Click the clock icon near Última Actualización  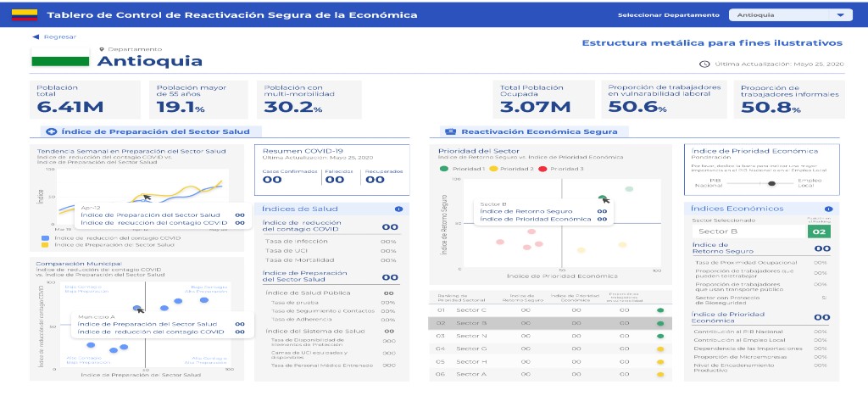click(x=704, y=64)
